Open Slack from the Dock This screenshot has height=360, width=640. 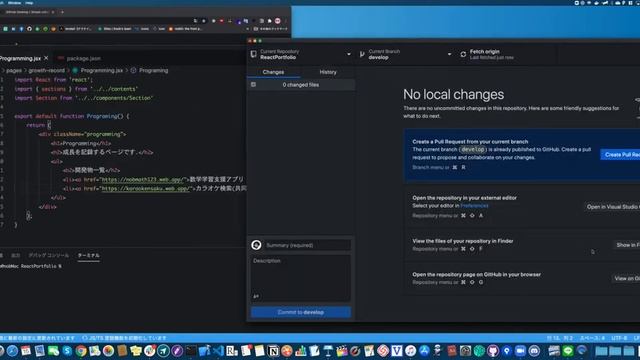pos(150,351)
